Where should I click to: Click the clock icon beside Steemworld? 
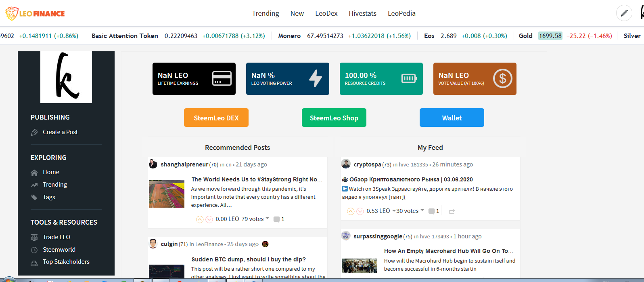[34, 250]
